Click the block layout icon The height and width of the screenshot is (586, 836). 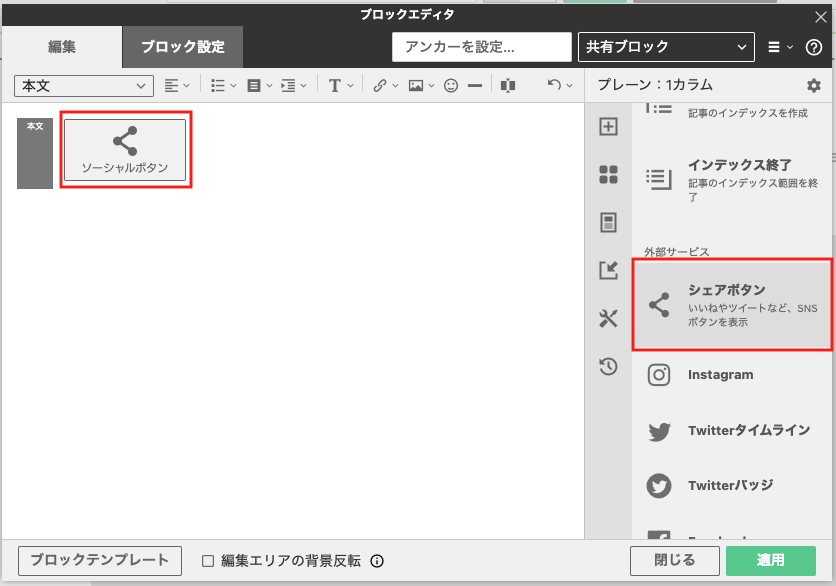click(254, 85)
